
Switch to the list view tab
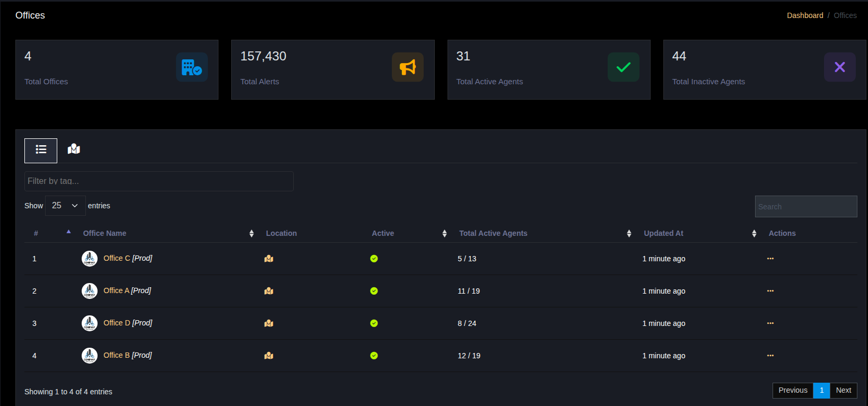point(41,150)
